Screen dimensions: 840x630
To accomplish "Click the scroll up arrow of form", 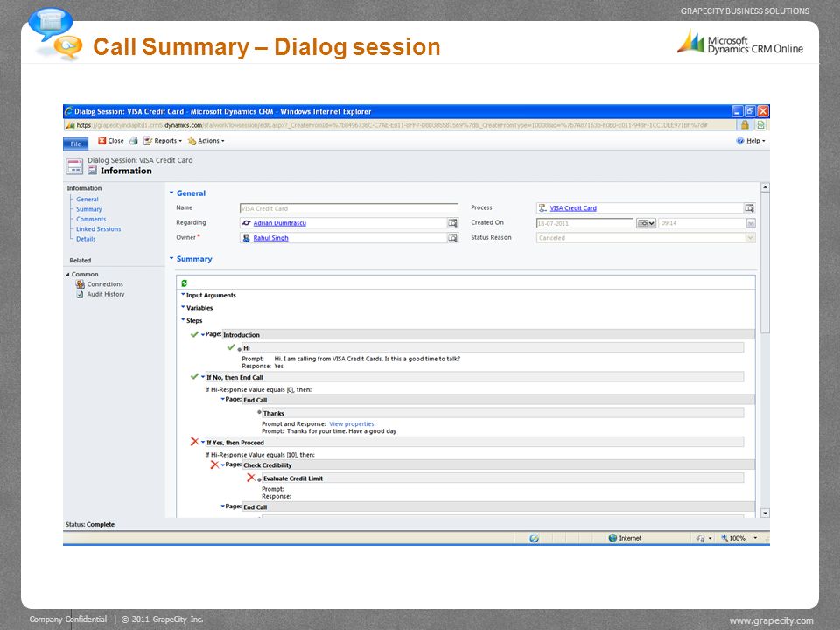I will pyautogui.click(x=765, y=187).
